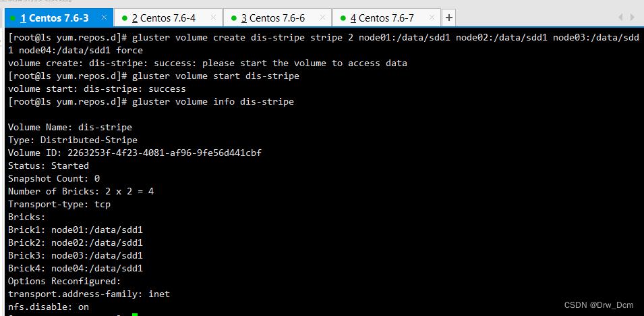644x316 pixels.
Task: Click green status dot on Centos 7.6-3 tab
Action: (x=13, y=18)
